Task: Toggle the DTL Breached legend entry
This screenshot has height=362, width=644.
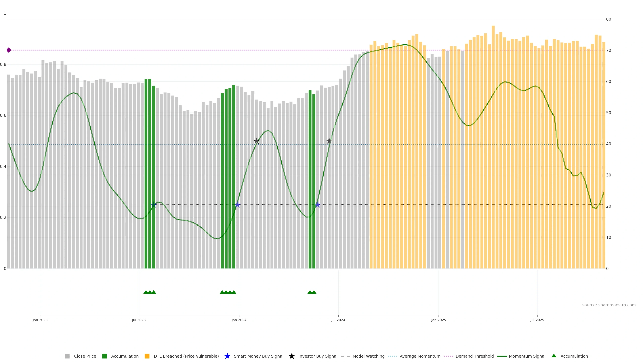Action: tap(186, 356)
